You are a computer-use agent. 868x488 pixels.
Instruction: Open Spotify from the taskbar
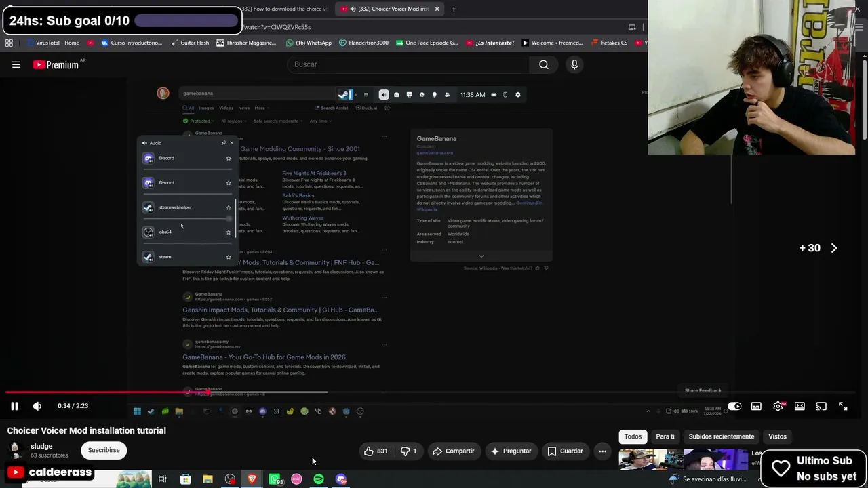(319, 479)
